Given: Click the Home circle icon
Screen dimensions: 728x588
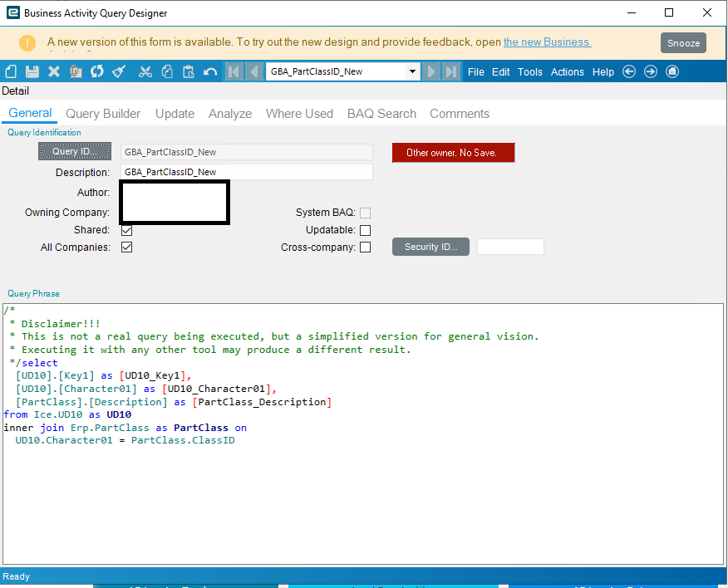Looking at the screenshot, I should tap(672, 71).
